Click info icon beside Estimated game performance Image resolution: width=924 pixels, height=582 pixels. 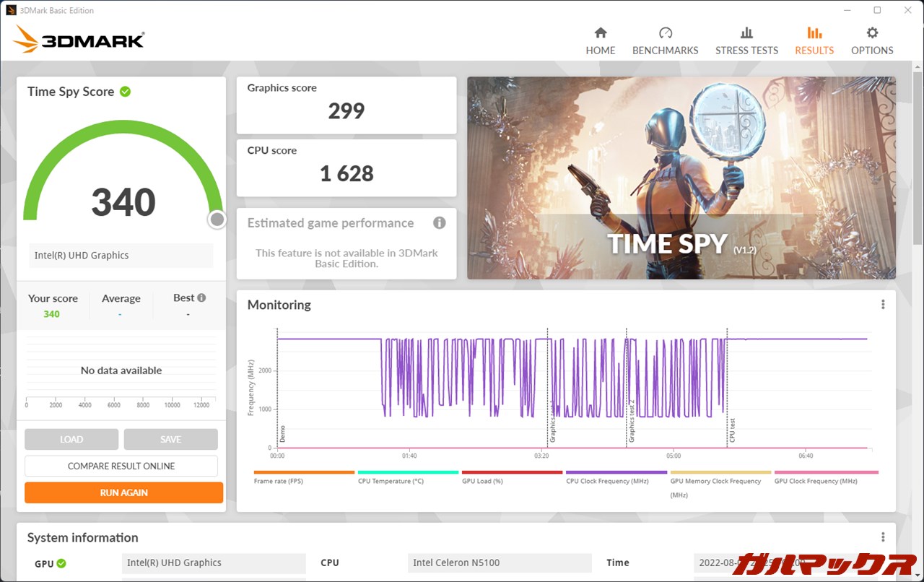(x=439, y=223)
